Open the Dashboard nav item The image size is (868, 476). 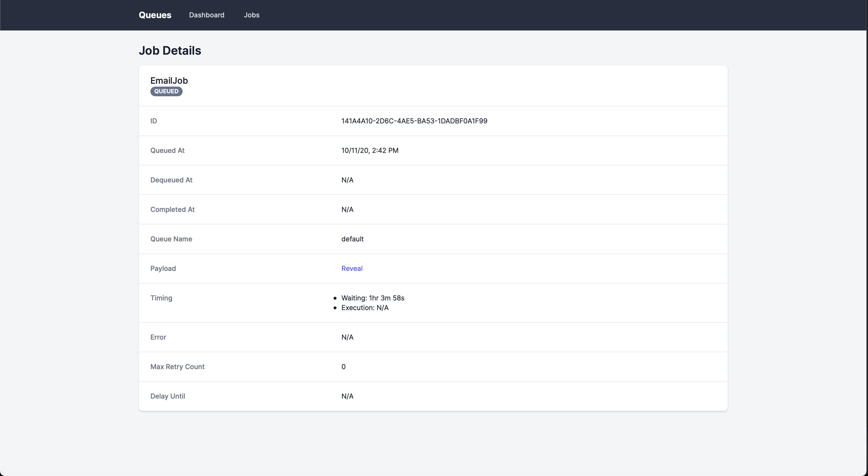point(207,15)
